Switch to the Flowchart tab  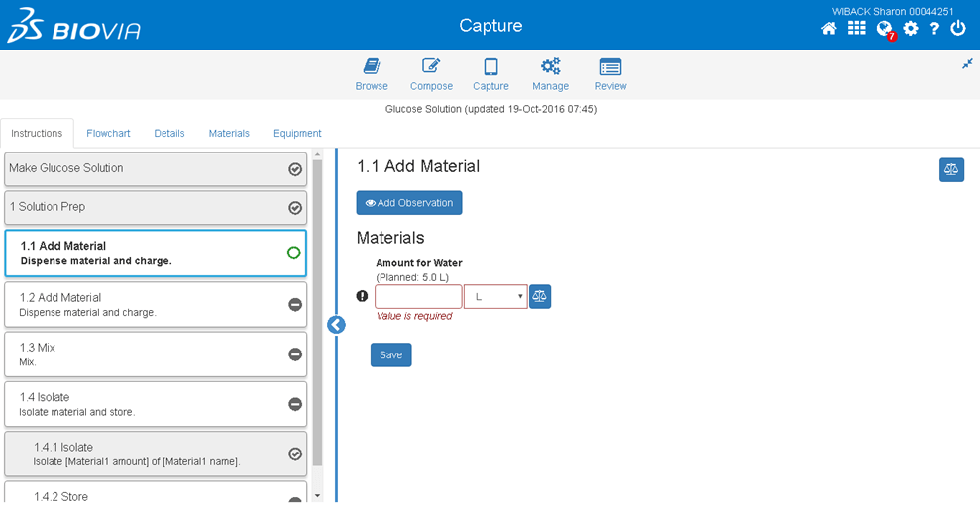(108, 133)
